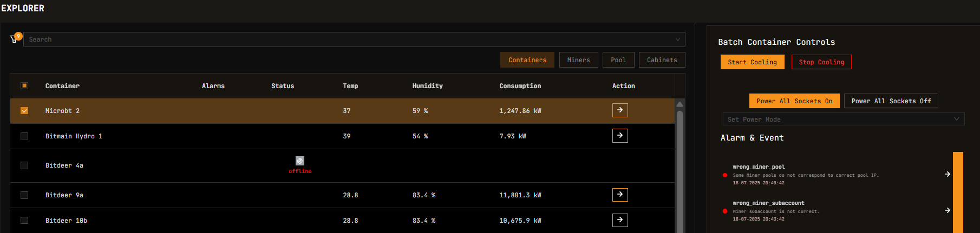Viewport: 980px width, 233px height.
Task: Click the Bitdeer 4a offline status icon
Action: coord(300,161)
